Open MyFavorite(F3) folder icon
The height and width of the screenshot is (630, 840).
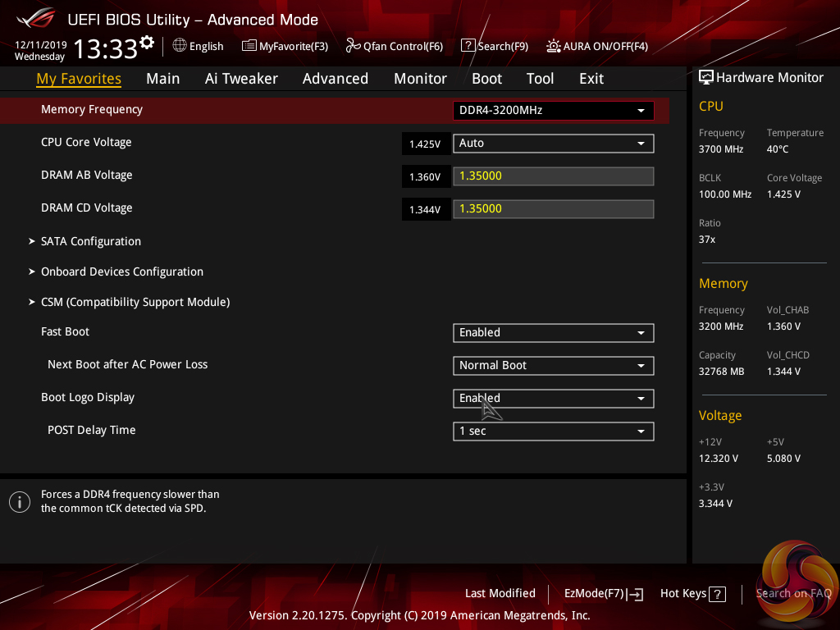(249, 46)
